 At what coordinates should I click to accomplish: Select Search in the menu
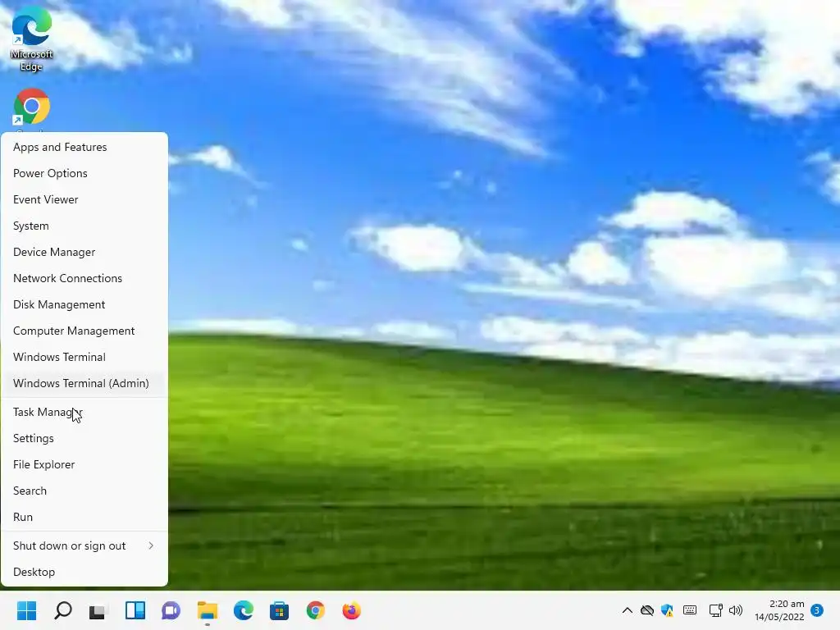pos(84,491)
